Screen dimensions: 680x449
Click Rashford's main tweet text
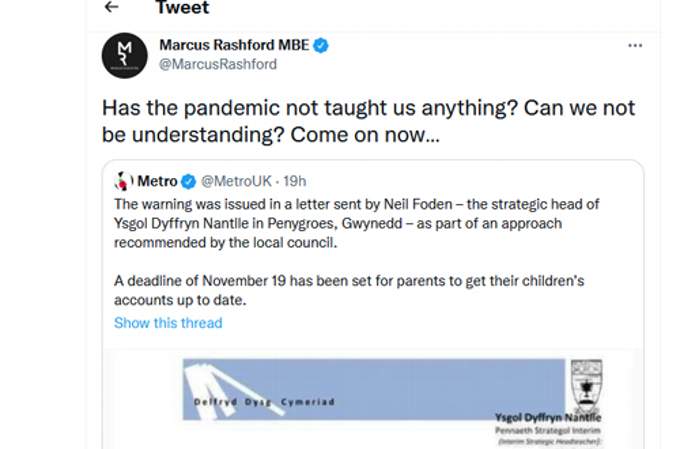click(370, 120)
